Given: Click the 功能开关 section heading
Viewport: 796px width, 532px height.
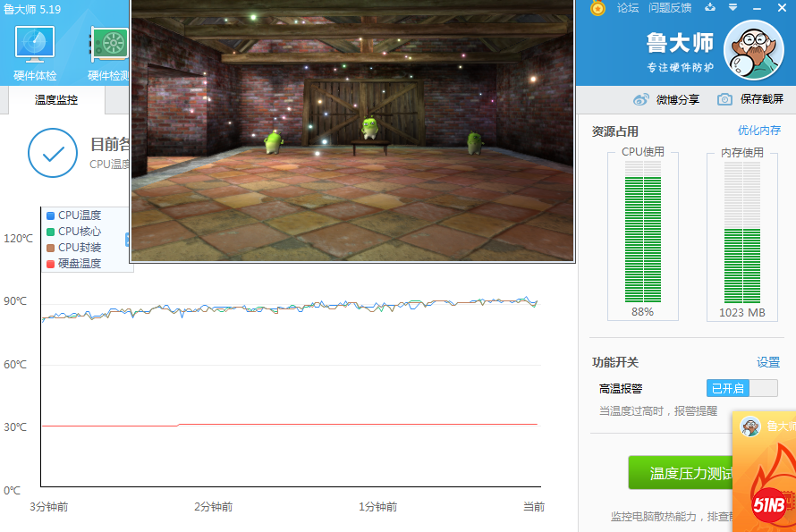Looking at the screenshot, I should [614, 362].
